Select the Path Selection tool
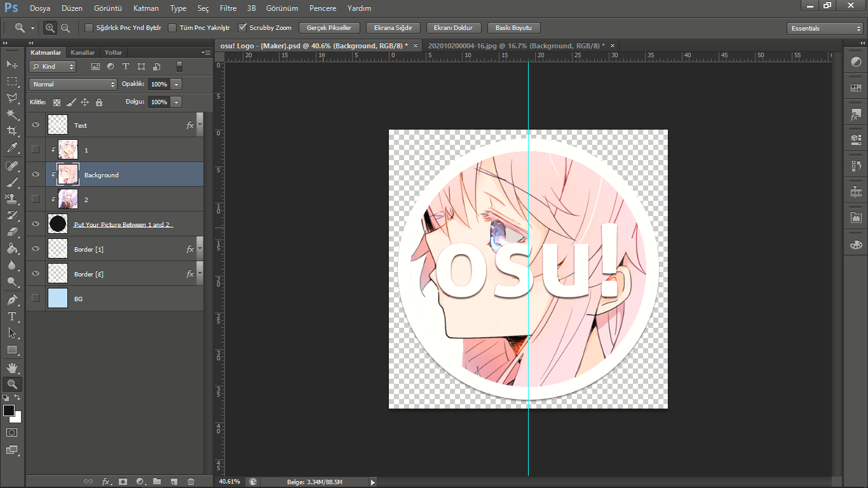Viewport: 868px width, 488px height. coord(12,333)
